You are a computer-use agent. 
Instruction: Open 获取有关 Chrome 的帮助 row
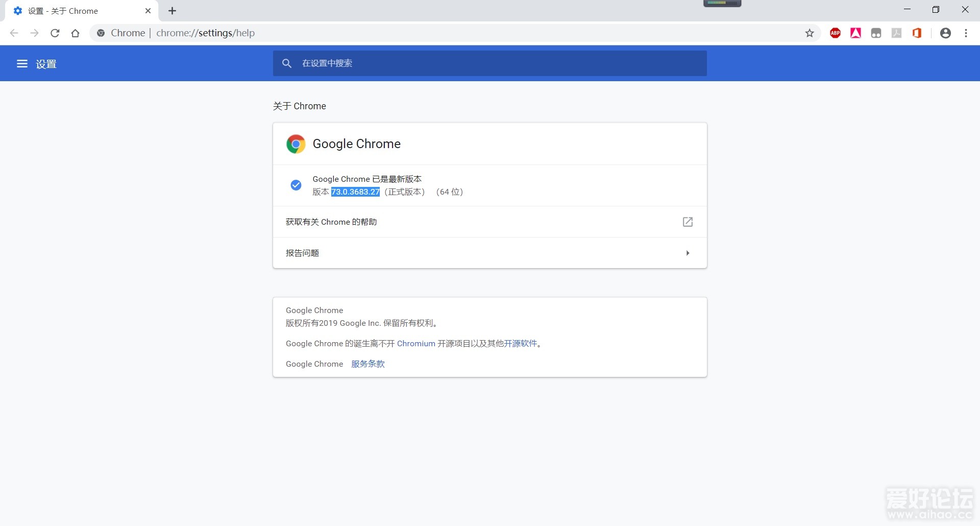[x=490, y=222]
